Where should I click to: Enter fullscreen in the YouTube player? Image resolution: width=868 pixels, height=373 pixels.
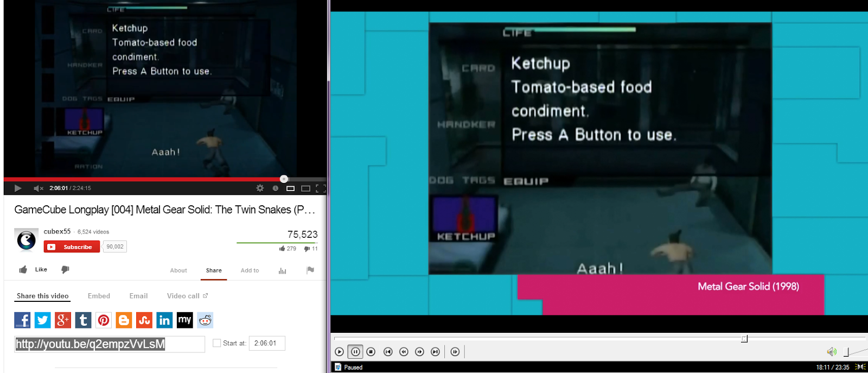pyautogui.click(x=321, y=188)
